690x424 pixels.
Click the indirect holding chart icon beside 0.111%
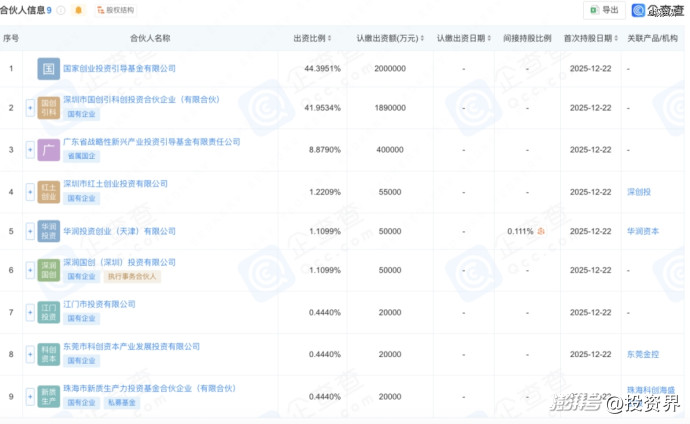click(541, 231)
